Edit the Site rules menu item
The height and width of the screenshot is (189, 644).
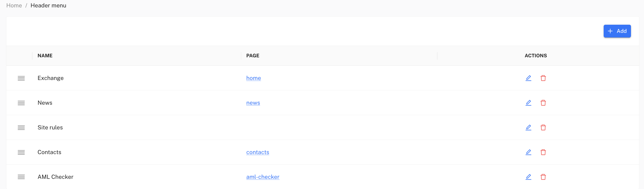click(x=528, y=127)
